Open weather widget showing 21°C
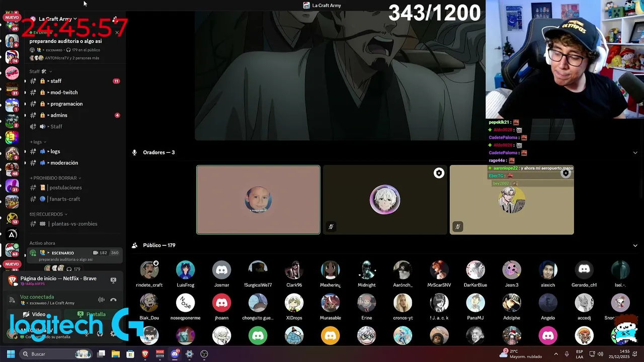 coord(522,354)
